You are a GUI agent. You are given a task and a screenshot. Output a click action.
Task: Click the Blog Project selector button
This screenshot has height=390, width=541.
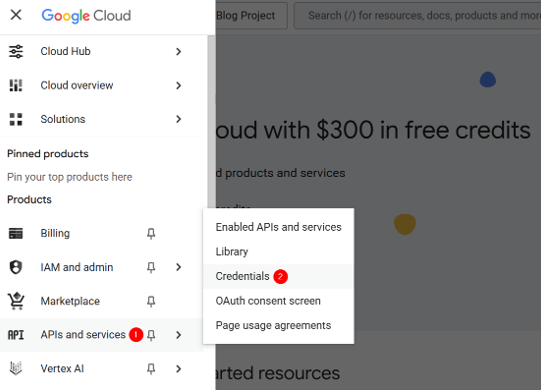(252, 16)
